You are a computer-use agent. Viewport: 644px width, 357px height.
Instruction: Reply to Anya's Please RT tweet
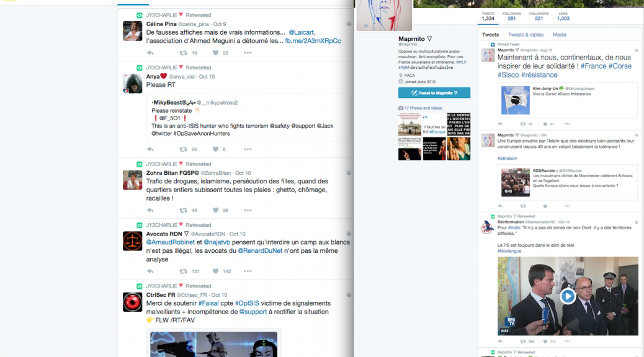click(150, 149)
